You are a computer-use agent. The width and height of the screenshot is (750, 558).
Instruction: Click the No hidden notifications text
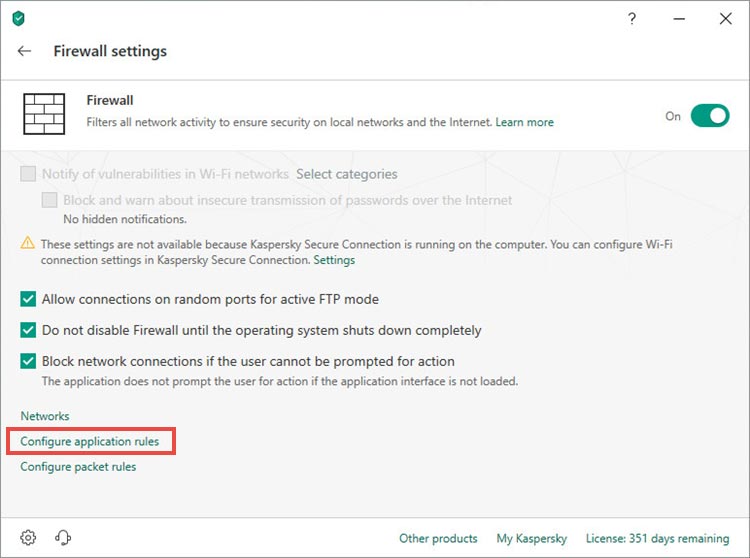point(125,219)
